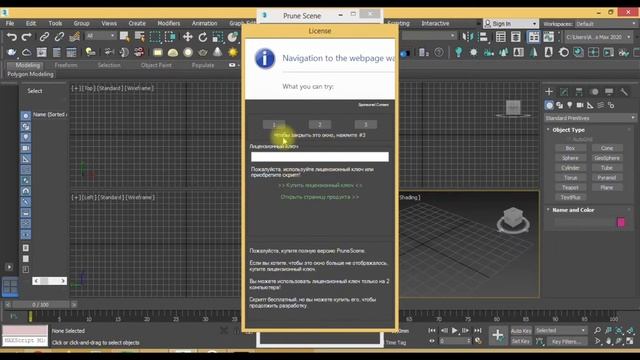Viewport: 640px width, 360px height.
Task: Open the Select by Name tool
Action: (140, 37)
